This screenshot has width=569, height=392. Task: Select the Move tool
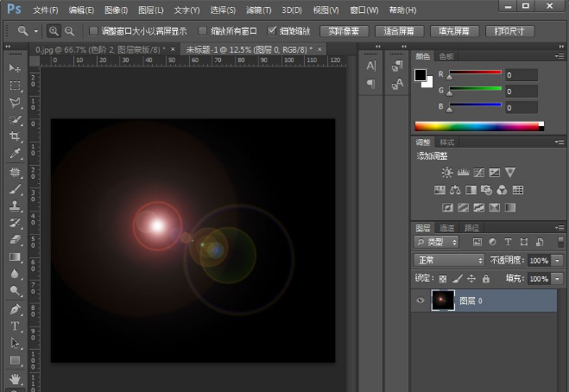[15, 68]
